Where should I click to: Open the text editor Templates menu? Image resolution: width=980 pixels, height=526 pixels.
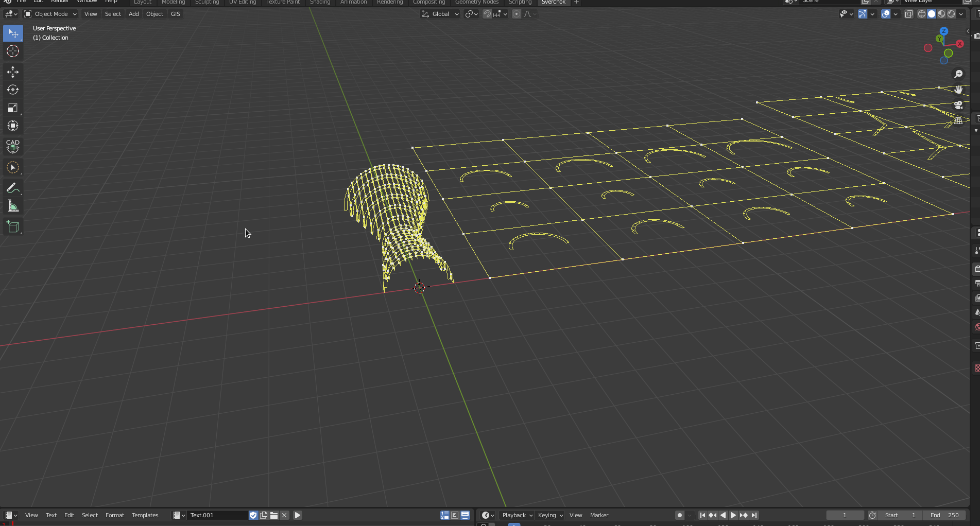pyautogui.click(x=145, y=515)
